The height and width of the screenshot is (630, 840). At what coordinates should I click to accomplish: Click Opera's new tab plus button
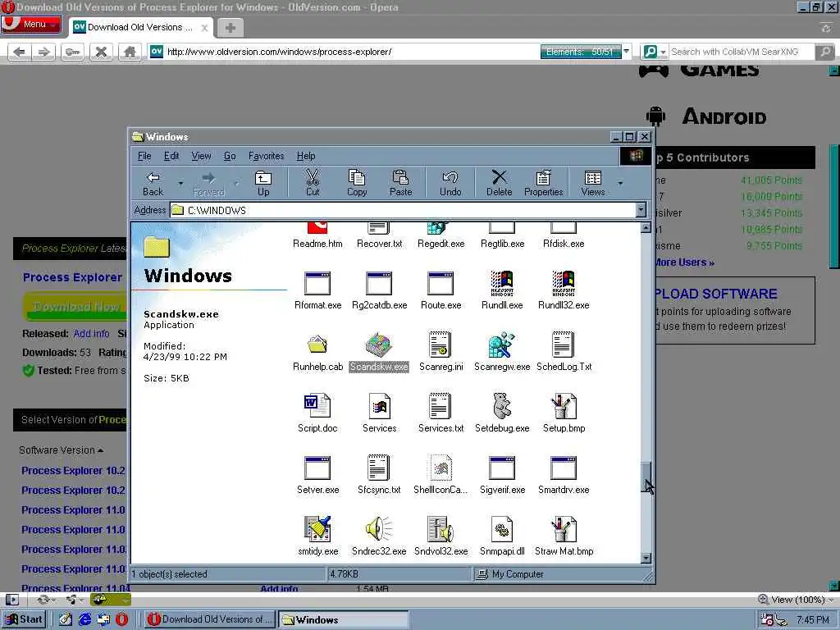coord(231,28)
